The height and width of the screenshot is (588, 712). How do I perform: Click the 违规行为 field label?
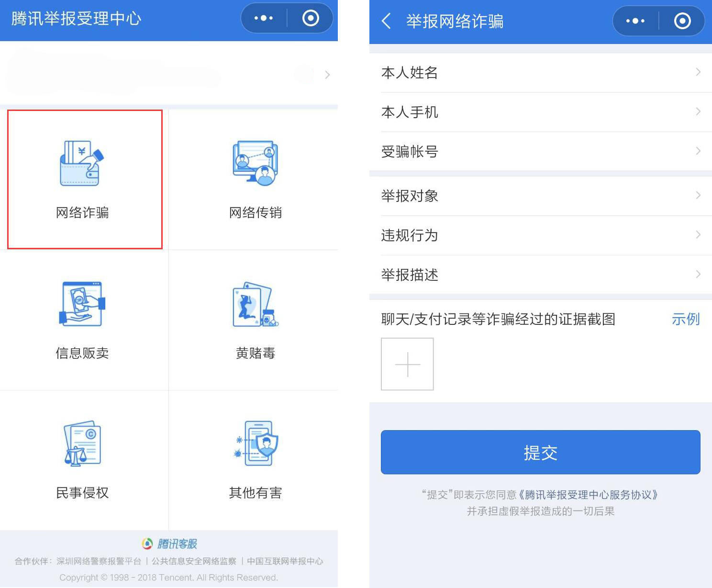410,235
